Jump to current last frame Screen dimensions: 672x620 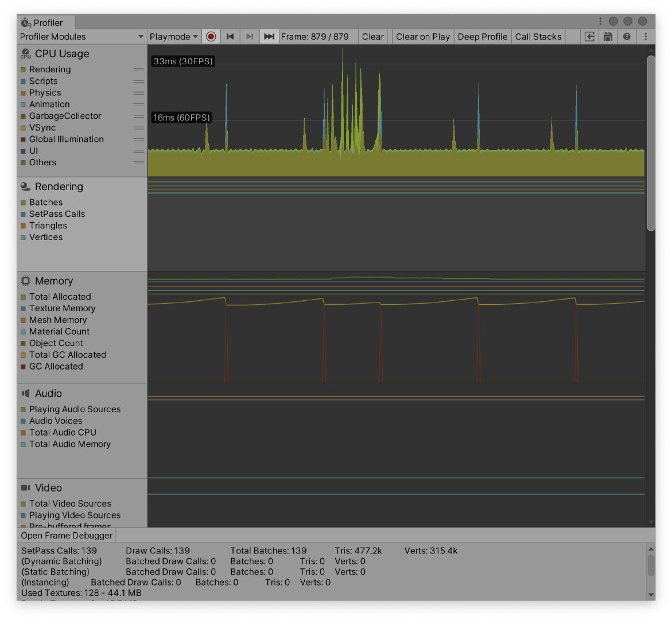pyautogui.click(x=269, y=36)
